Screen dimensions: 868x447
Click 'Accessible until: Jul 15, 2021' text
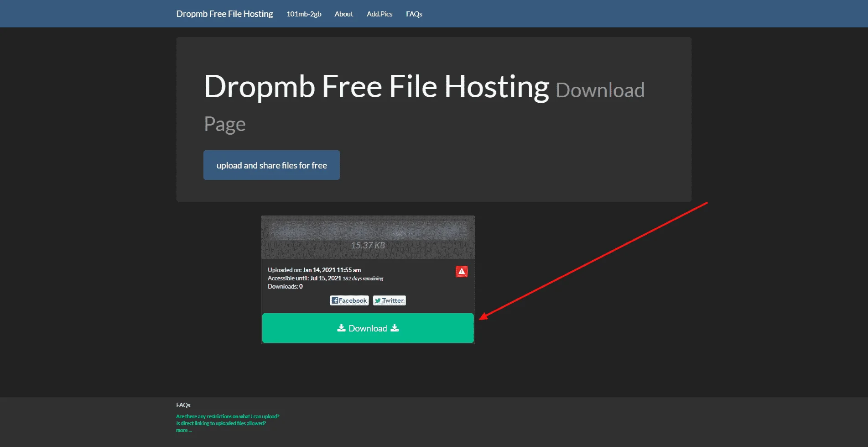coord(304,278)
